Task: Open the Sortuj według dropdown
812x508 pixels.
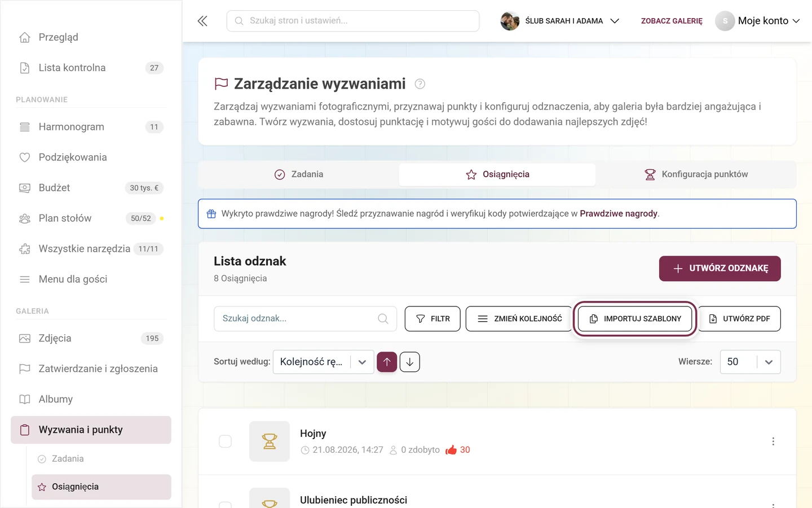Action: (x=323, y=362)
